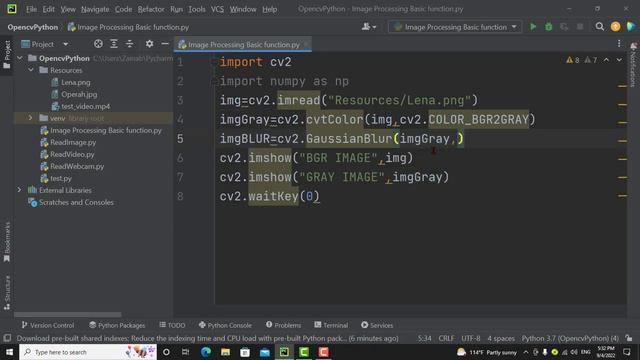The height and width of the screenshot is (360, 640).
Task: Open the TODO tool window
Action: click(172, 325)
